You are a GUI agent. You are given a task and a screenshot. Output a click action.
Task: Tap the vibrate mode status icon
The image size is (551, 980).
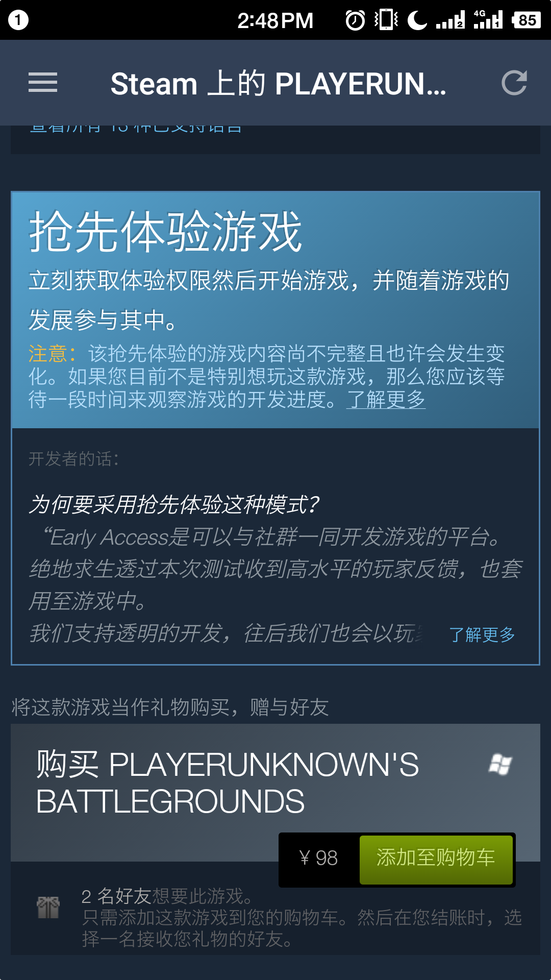(x=386, y=20)
